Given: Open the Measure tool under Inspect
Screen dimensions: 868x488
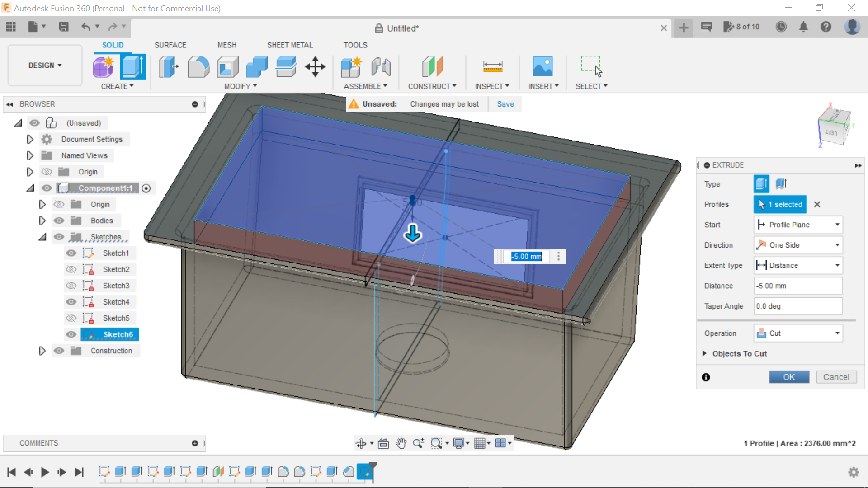Looking at the screenshot, I should click(492, 66).
